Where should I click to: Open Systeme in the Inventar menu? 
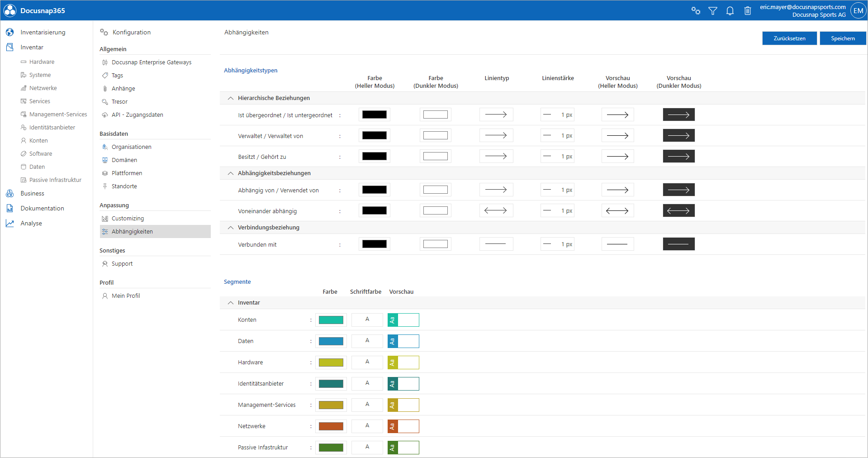coord(40,75)
